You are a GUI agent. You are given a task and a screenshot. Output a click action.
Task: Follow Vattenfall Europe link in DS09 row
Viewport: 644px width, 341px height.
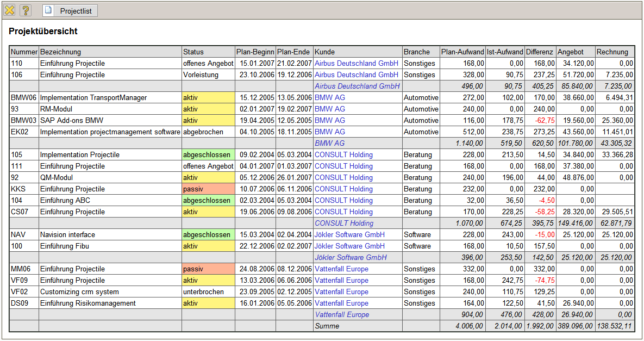[x=341, y=303]
